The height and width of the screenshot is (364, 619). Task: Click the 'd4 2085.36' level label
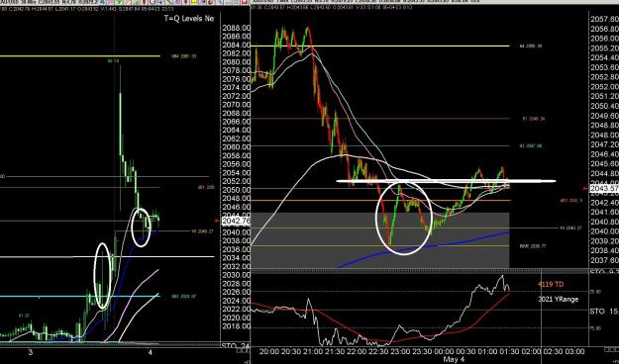click(531, 46)
